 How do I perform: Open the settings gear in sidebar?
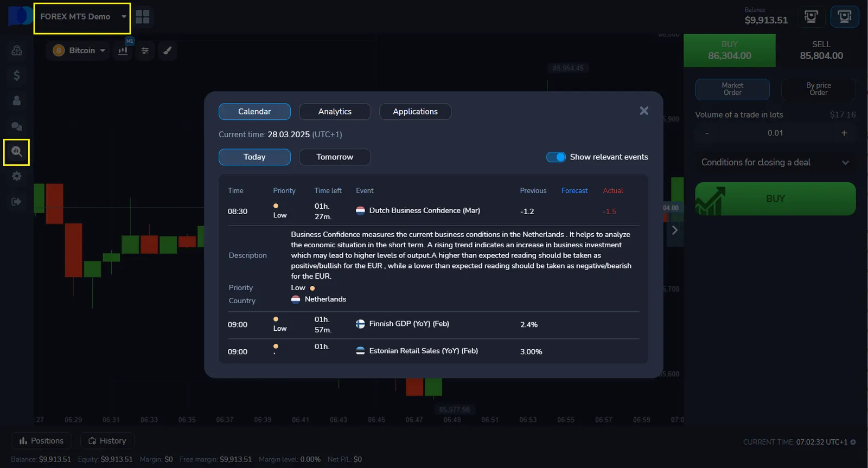[x=16, y=176]
